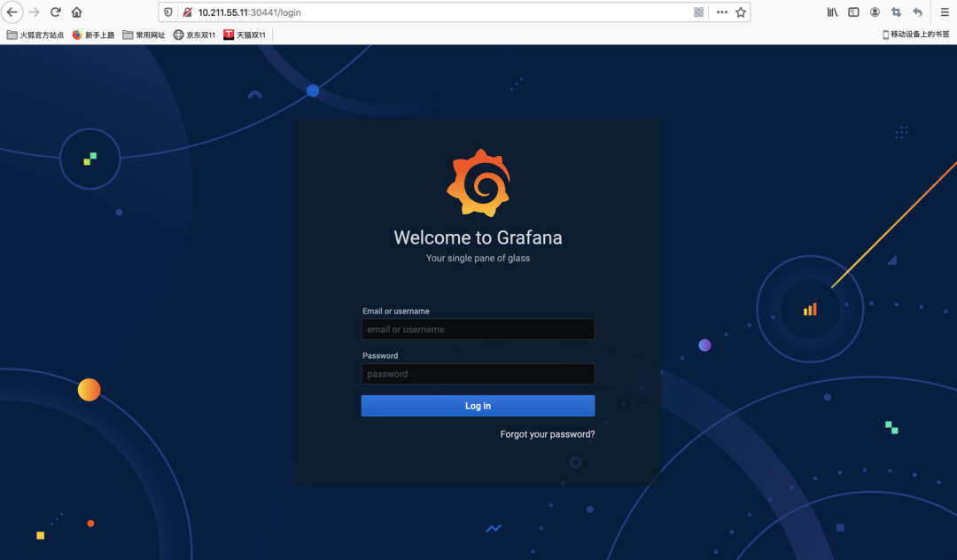Click the Grafana logo
The image size is (957, 560).
[478, 183]
